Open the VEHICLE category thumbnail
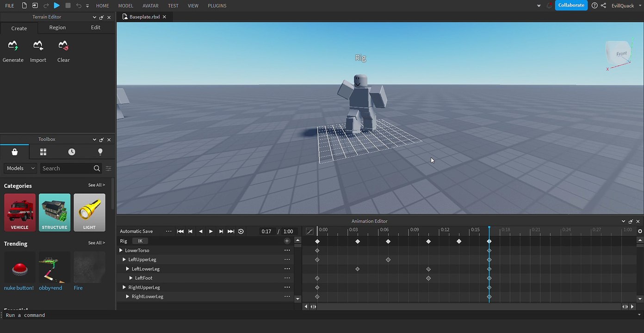The height and width of the screenshot is (333, 644). tap(20, 212)
